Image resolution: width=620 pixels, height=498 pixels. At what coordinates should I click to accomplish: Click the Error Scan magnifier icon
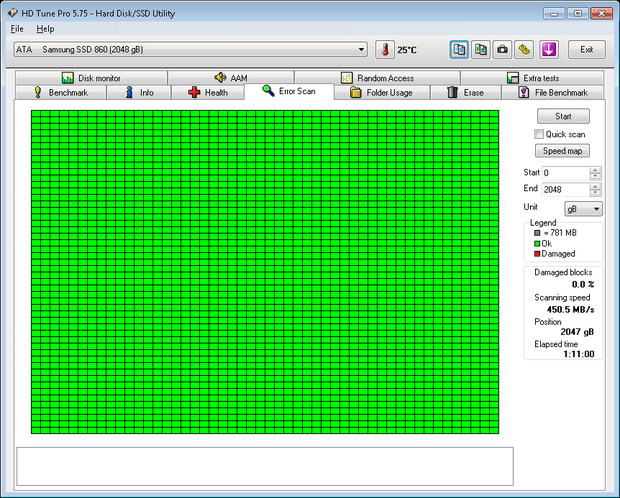coord(268,91)
